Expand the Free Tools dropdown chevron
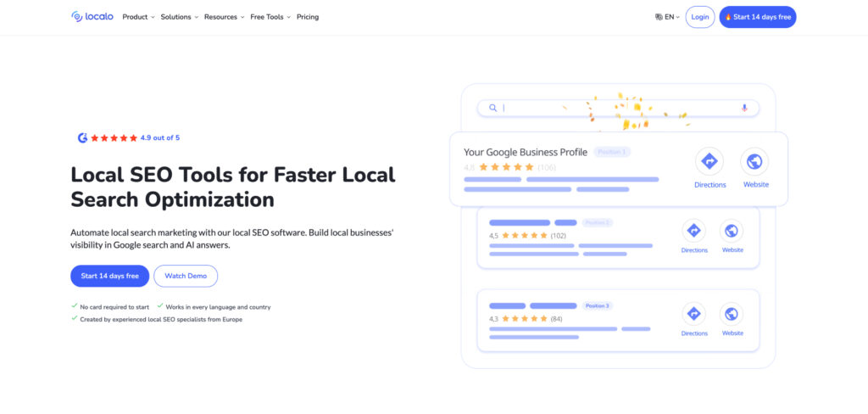 pos(288,18)
